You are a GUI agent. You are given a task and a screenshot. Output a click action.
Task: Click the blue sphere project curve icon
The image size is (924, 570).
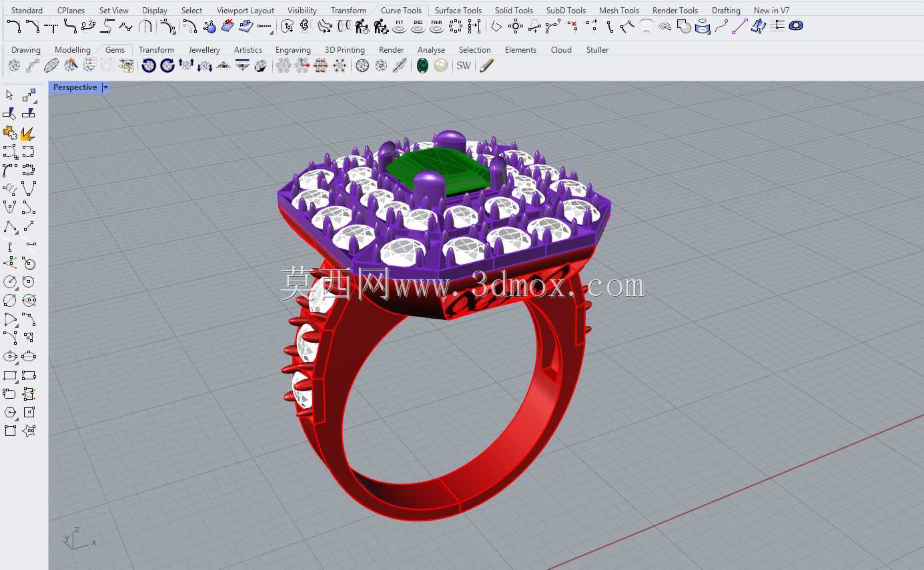[x=209, y=27]
